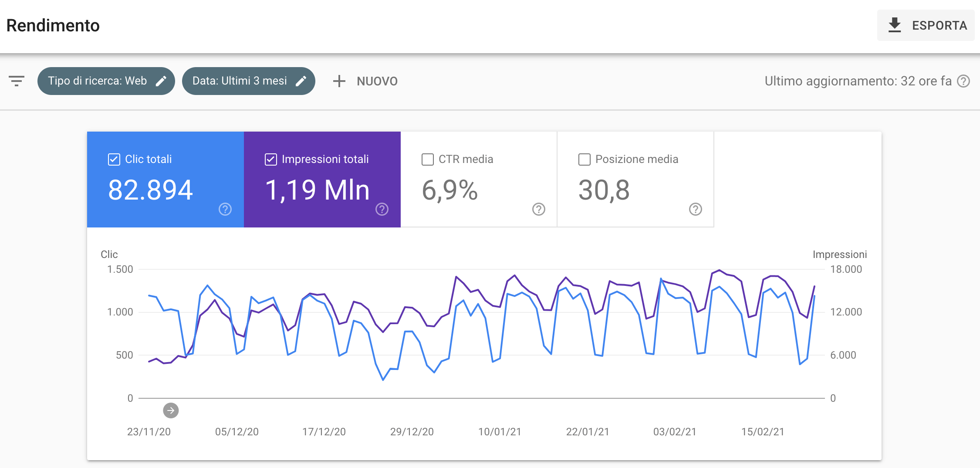Click NUOVO to add a filter
Viewport: 980px width, 468px height.
pos(377,81)
